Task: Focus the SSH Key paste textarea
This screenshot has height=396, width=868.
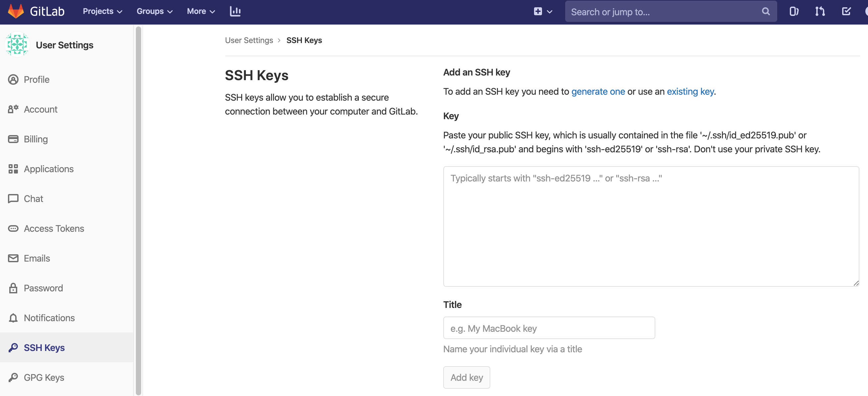Action: [x=651, y=226]
